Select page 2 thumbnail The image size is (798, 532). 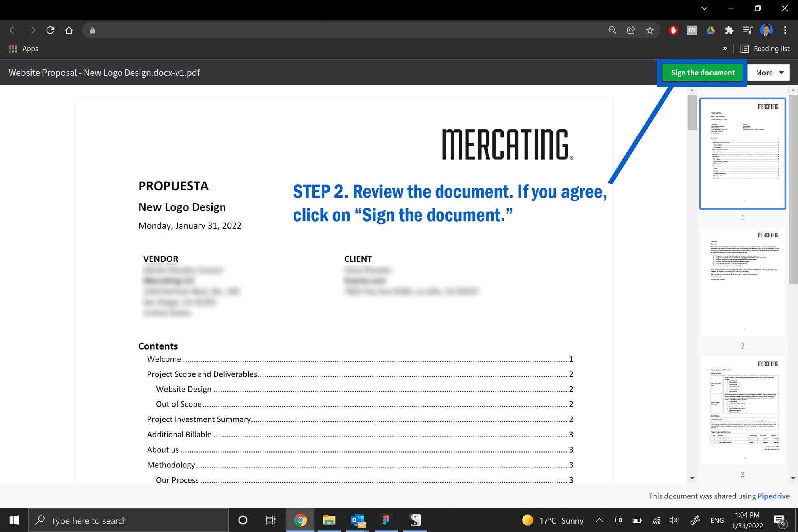743,282
